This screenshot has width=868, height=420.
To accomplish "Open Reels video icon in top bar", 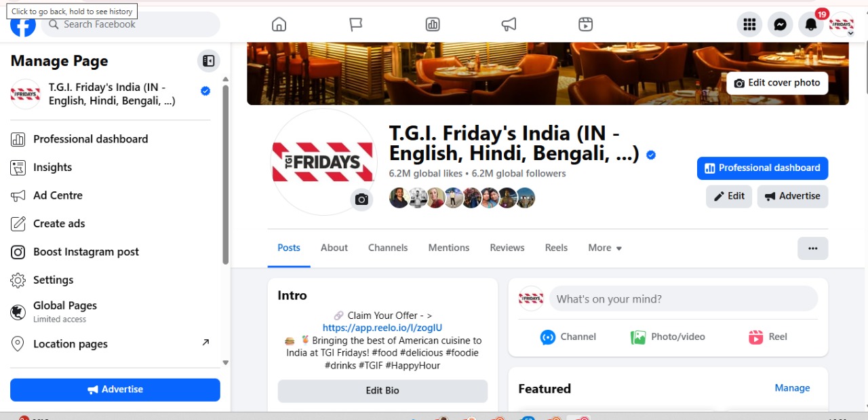I will click(586, 24).
